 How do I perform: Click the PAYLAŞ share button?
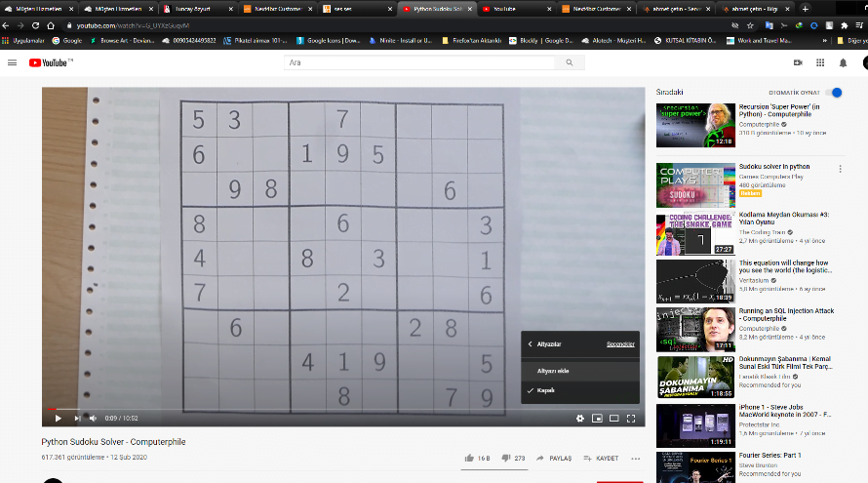(554, 458)
